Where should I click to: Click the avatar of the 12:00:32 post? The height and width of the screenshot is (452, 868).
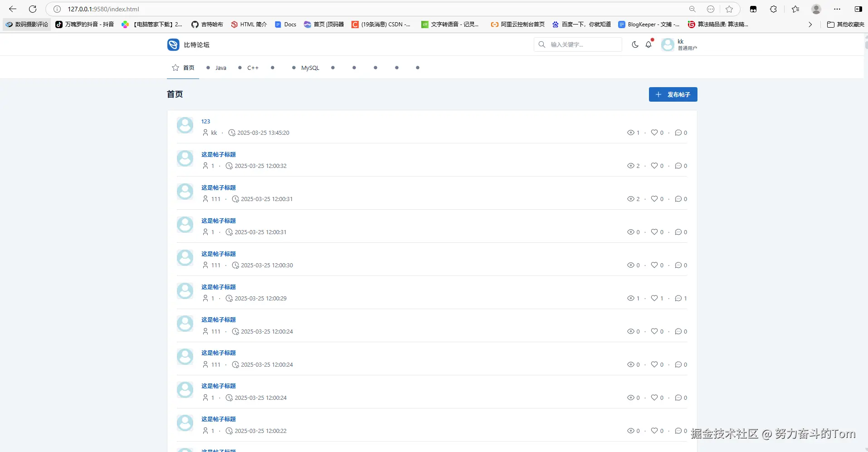click(x=185, y=158)
